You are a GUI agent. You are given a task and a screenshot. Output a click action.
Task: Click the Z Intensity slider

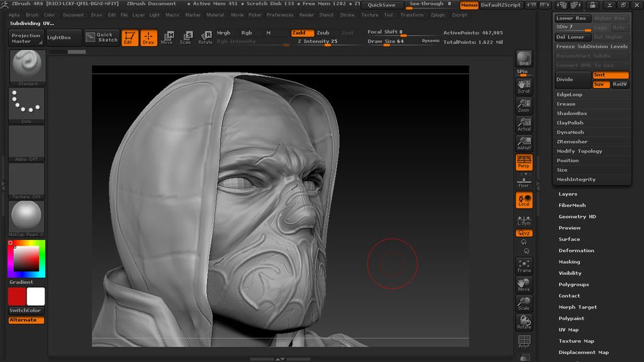pyautogui.click(x=327, y=42)
